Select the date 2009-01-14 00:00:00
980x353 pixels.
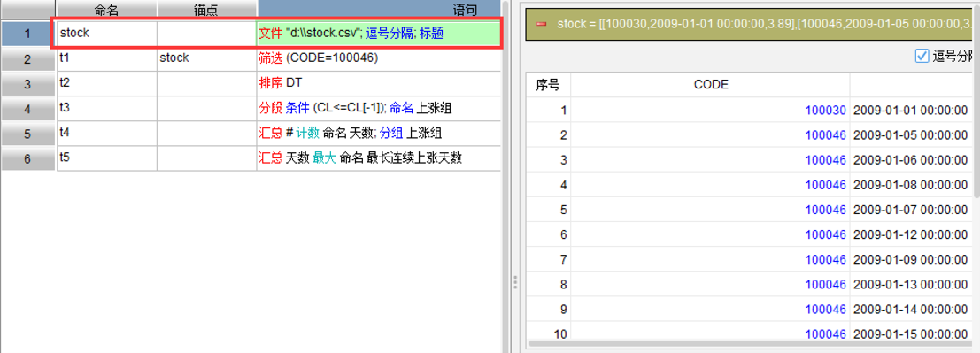click(910, 309)
